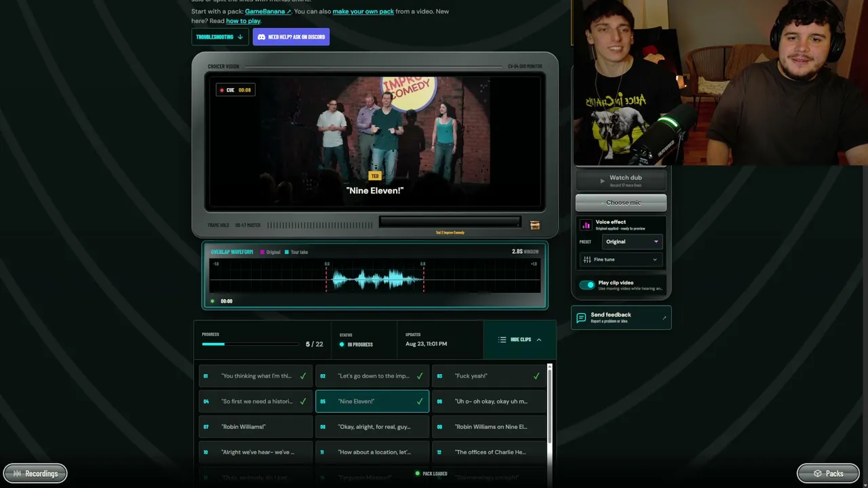Click the checkmark on clip 05

420,401
